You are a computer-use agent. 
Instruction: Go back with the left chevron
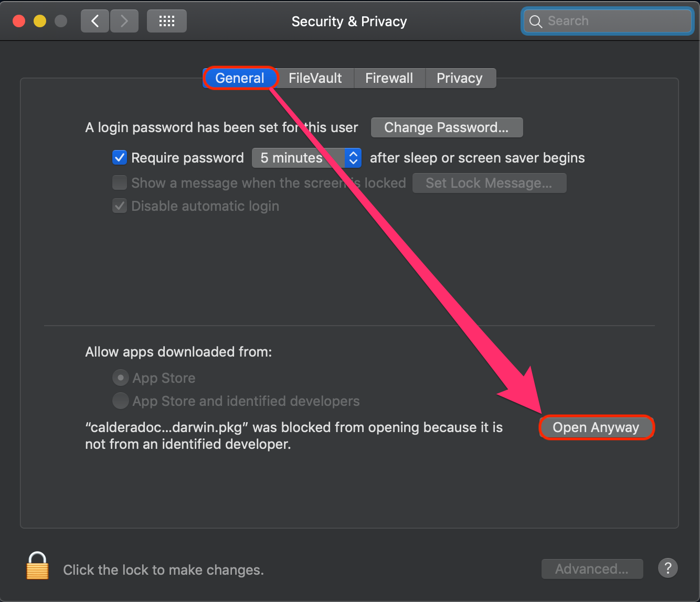point(95,21)
